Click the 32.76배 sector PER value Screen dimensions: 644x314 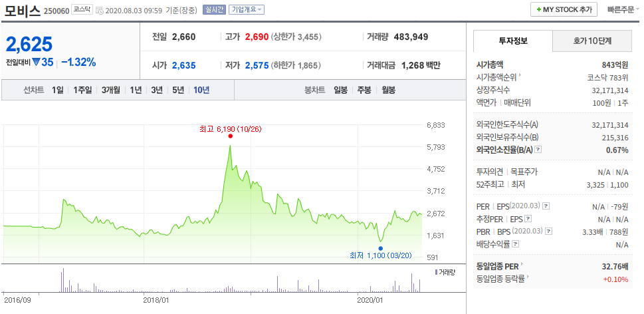click(615, 267)
